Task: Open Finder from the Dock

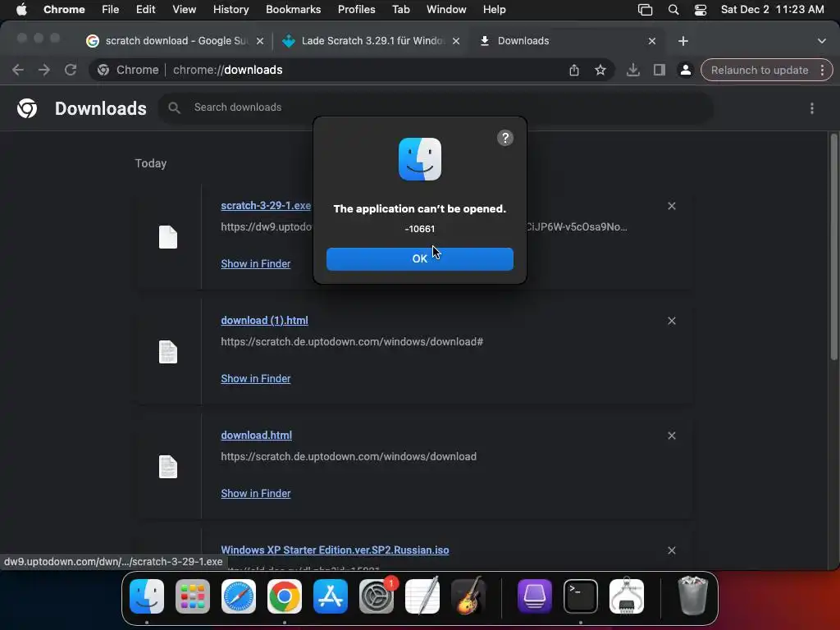Action: [147, 596]
